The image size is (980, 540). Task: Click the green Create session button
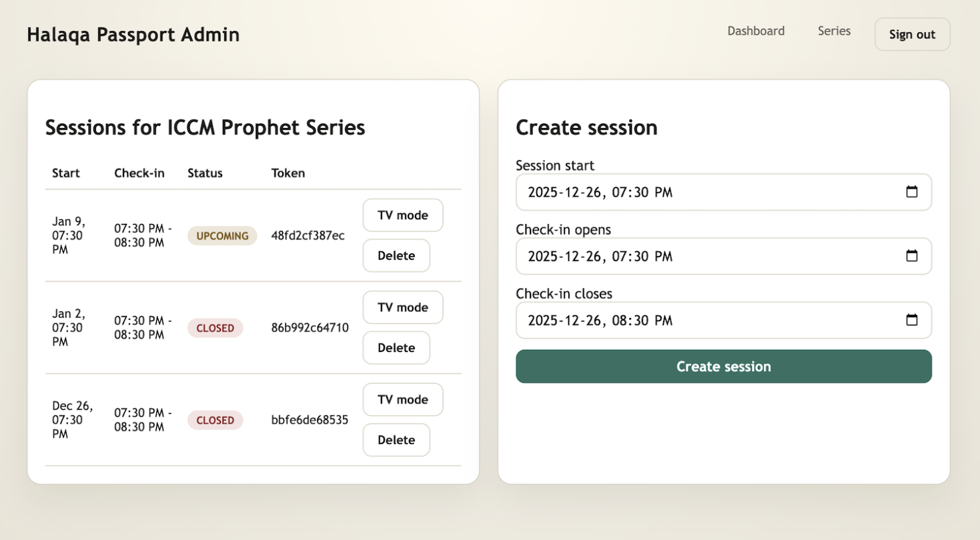click(723, 367)
